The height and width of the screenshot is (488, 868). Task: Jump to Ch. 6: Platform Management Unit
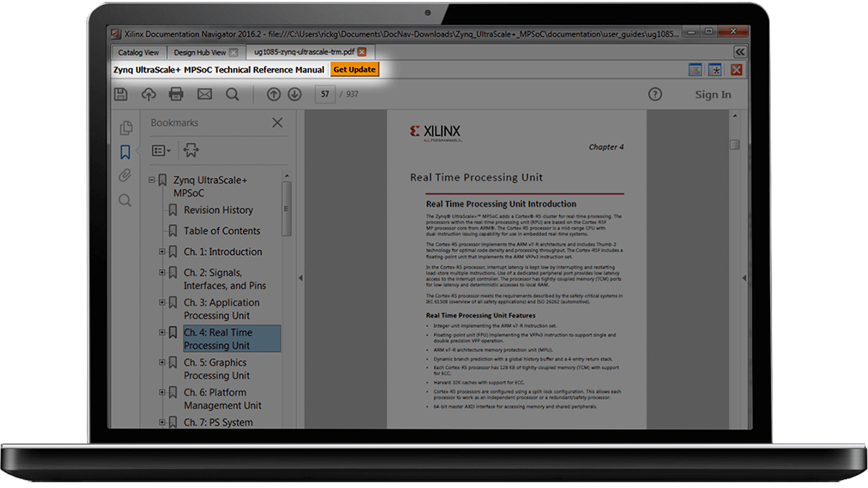[223, 399]
